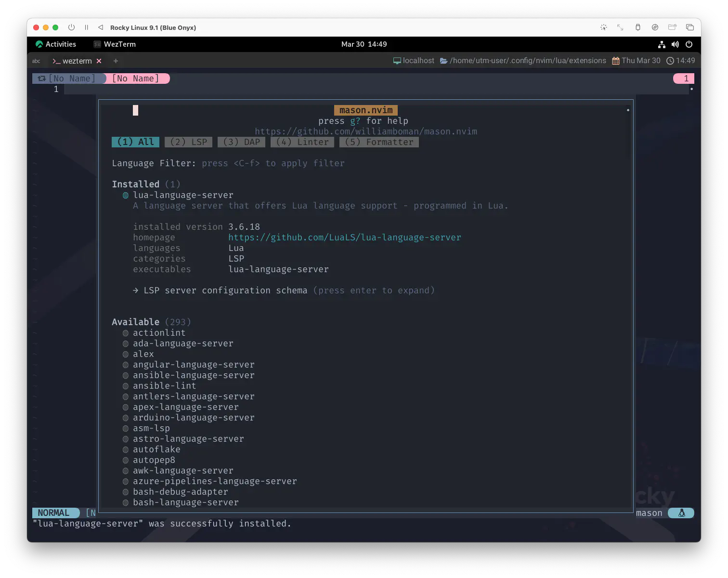Click the resize display arrows icon
Screen dimensions: 728x578
click(620, 27)
